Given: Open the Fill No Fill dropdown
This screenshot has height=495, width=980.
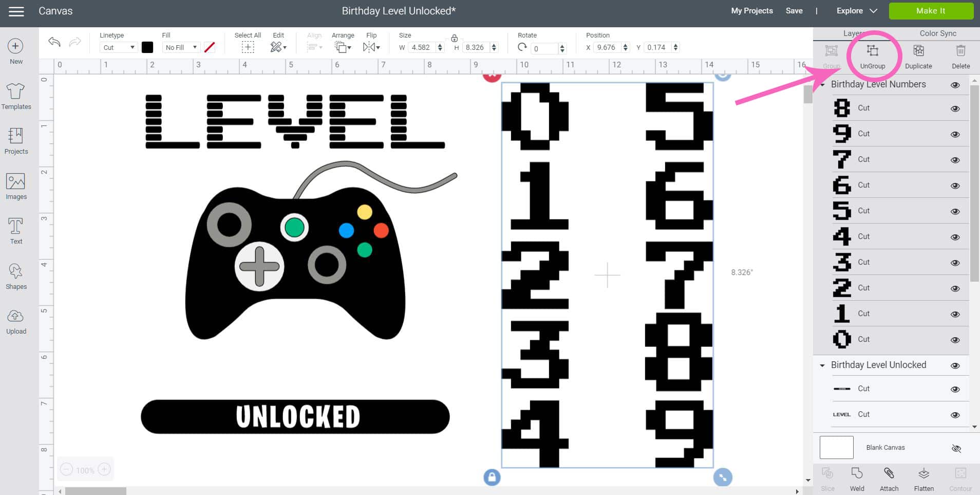Looking at the screenshot, I should pos(181,47).
